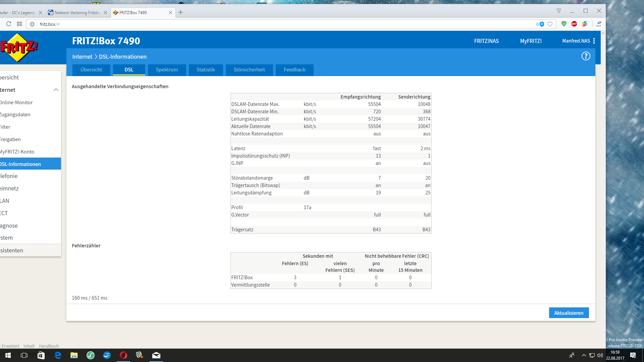
Task: Click the green shield extension icon
Action: click(x=564, y=24)
